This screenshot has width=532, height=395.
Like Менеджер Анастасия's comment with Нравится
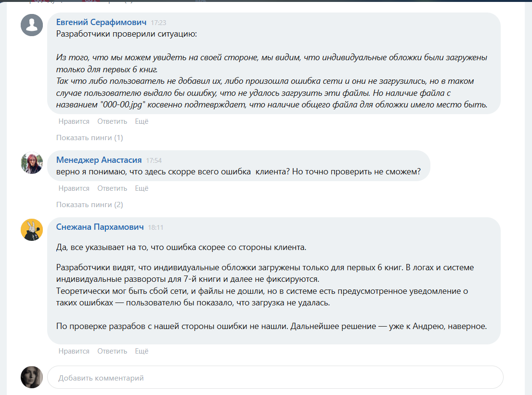(x=74, y=188)
